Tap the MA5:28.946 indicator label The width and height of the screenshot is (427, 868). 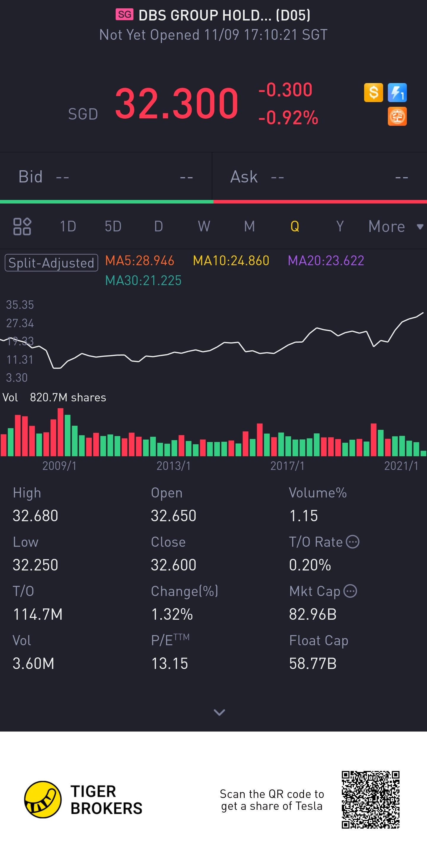click(140, 260)
